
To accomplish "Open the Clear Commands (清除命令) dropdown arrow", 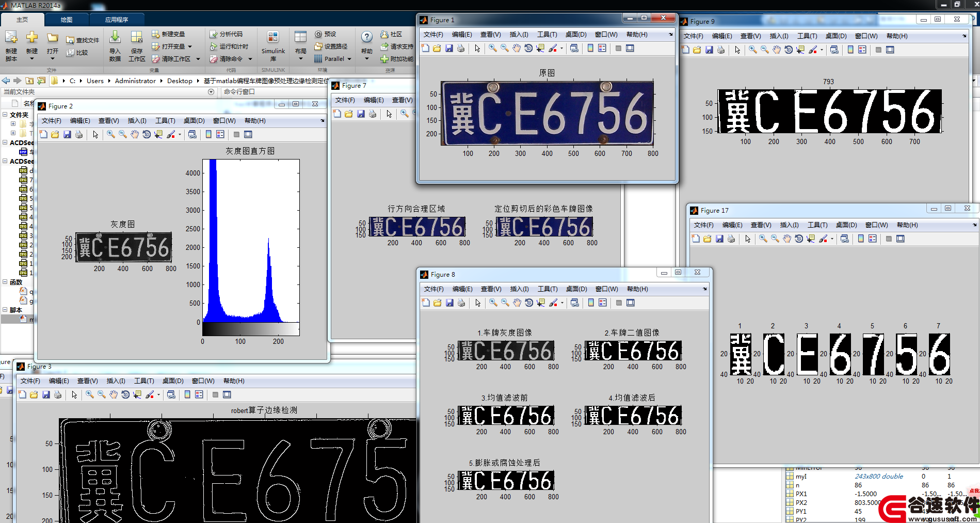I will click(x=250, y=59).
